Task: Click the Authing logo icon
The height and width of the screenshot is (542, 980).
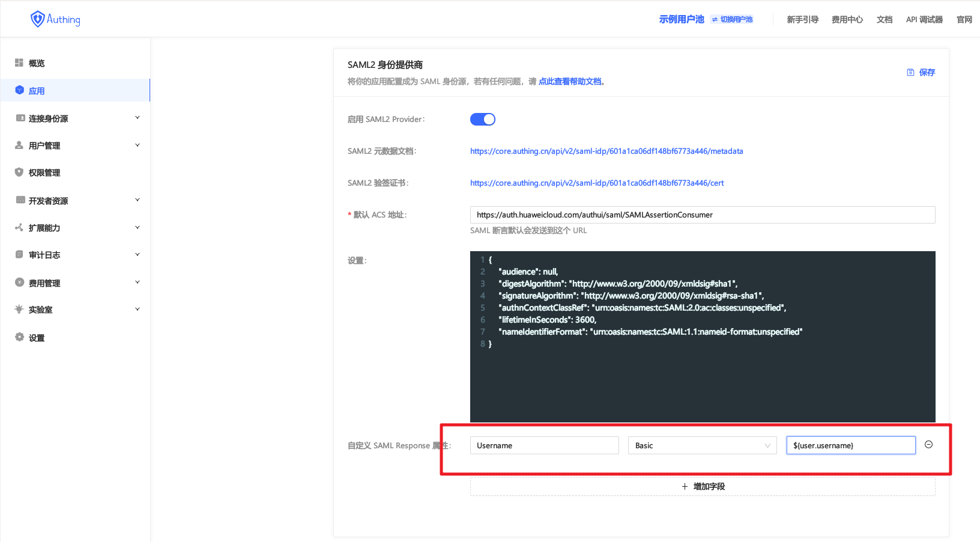Action: pyautogui.click(x=37, y=19)
